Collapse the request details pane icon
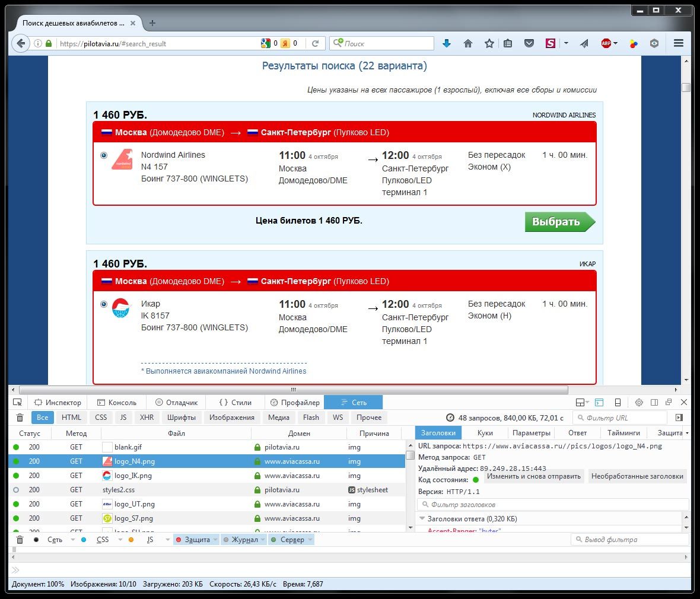 (679, 418)
